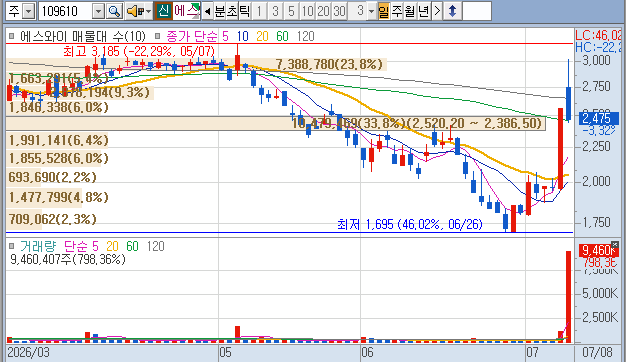Click volume profile label 7,388,780(23.8%)

coord(329,64)
